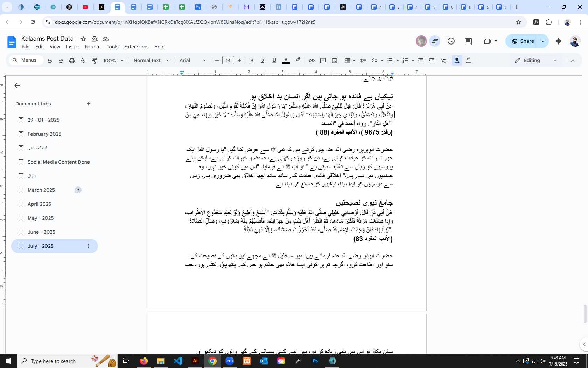Open the Edit menu
588x368 pixels.
(x=40, y=47)
